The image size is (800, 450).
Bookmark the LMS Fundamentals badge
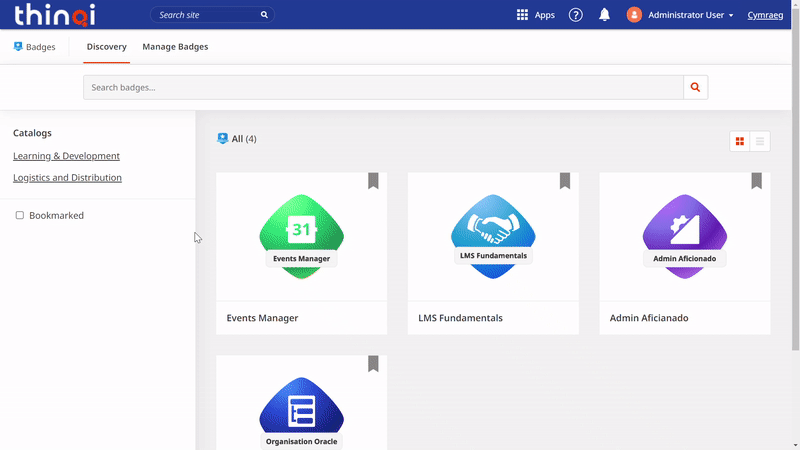pos(565,181)
